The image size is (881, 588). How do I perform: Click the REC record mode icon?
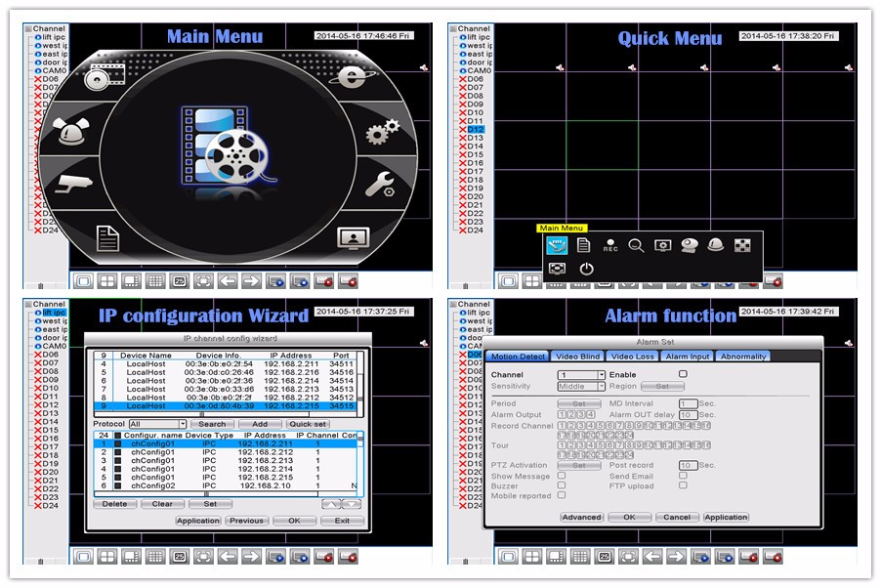pyautogui.click(x=610, y=246)
